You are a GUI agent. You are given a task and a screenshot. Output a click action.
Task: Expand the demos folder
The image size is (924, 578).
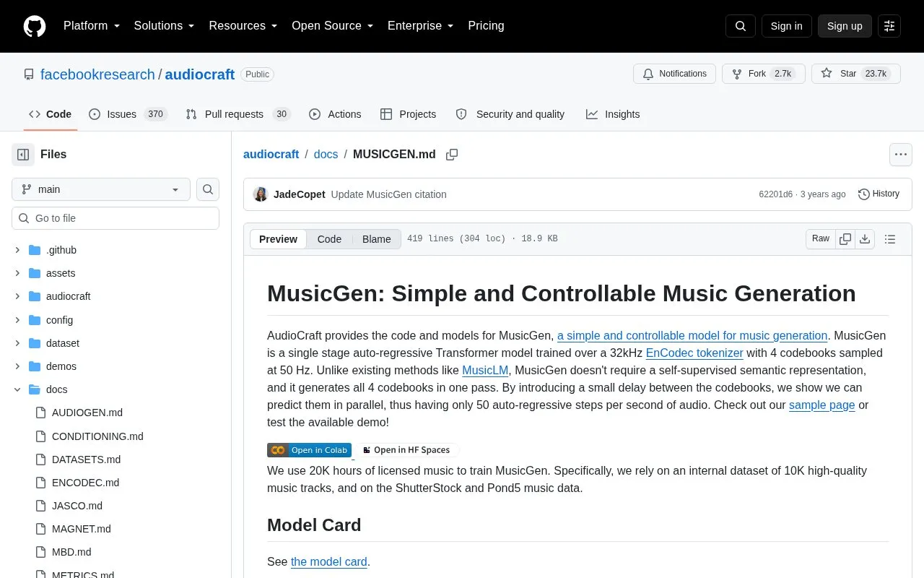17,366
